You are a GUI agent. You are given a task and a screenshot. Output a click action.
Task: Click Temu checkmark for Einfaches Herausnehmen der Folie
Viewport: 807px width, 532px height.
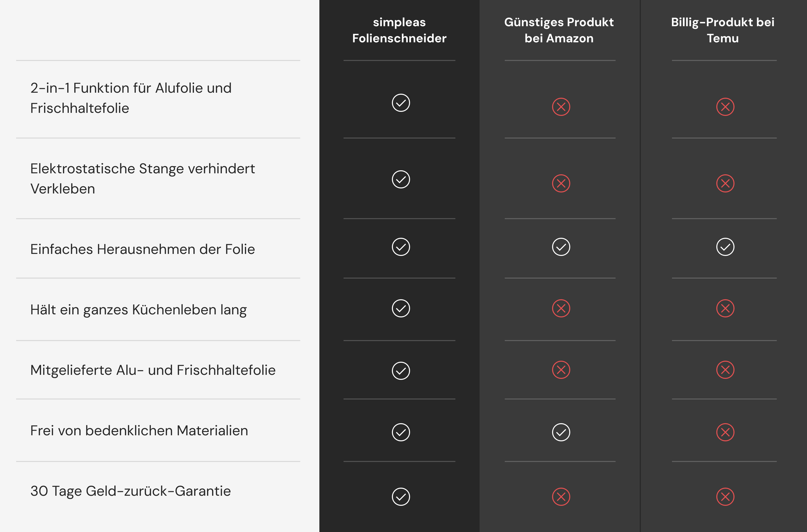point(725,247)
